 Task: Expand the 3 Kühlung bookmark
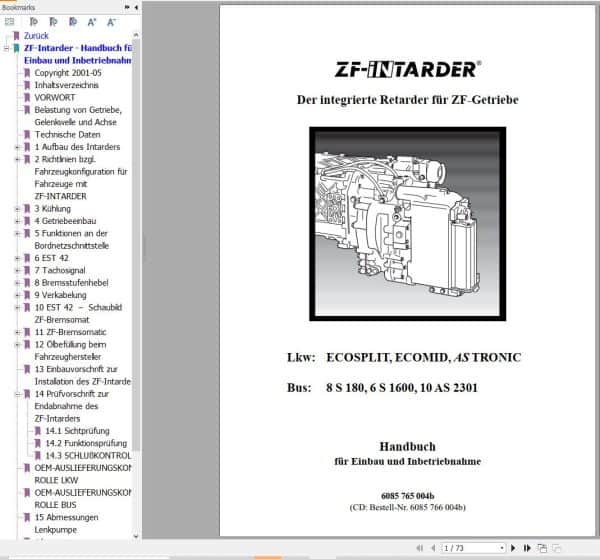point(17,209)
